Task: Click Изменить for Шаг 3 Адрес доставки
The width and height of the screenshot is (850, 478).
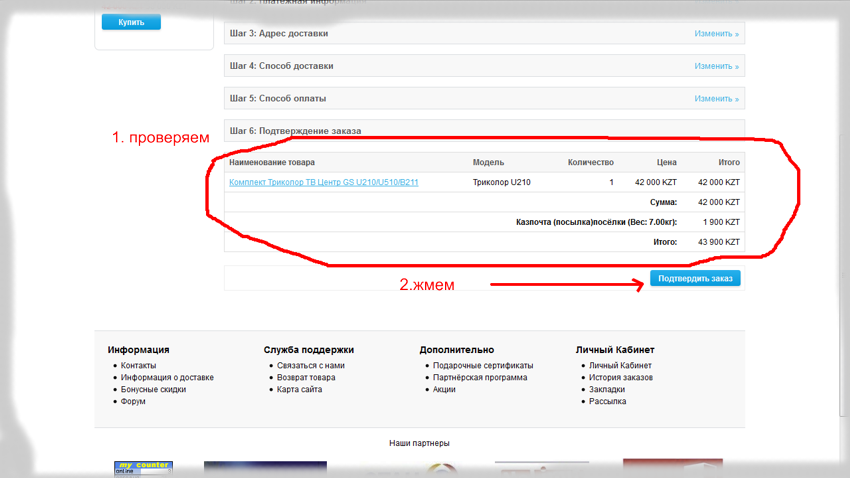Action: tap(716, 34)
